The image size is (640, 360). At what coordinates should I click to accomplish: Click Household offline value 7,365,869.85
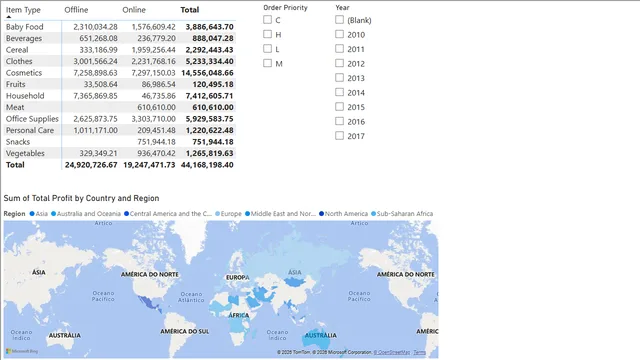95,96
